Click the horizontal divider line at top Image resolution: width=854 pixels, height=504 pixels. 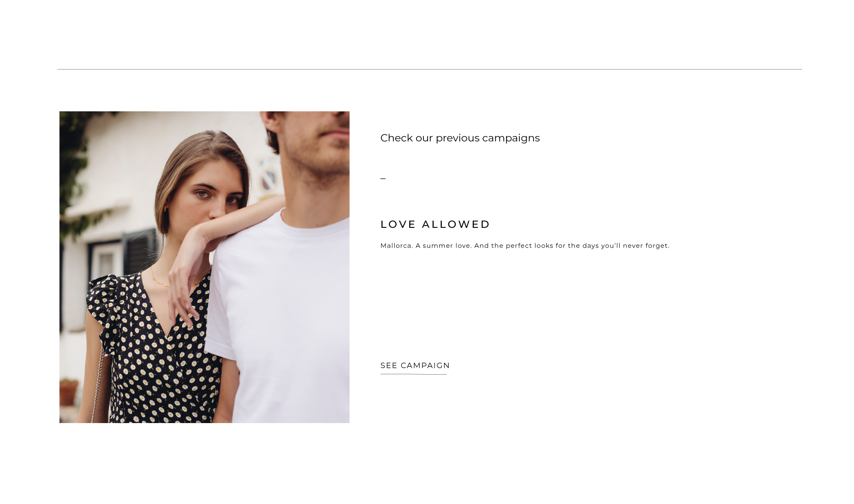pyautogui.click(x=430, y=69)
